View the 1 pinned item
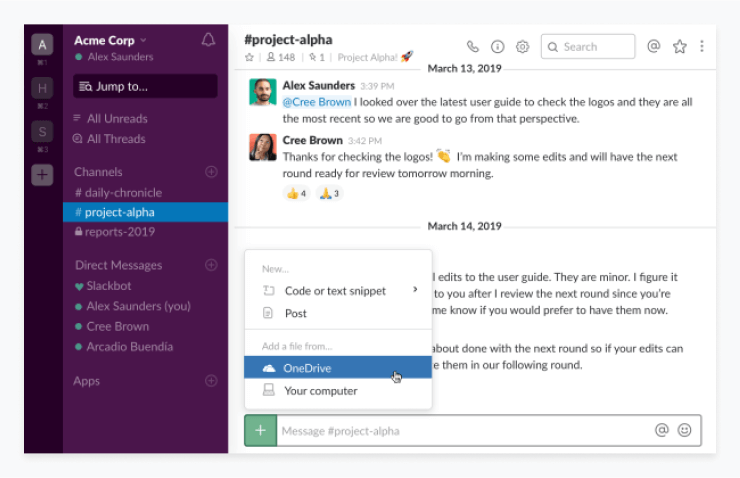Screen dimensions: 740x478 click(x=317, y=58)
